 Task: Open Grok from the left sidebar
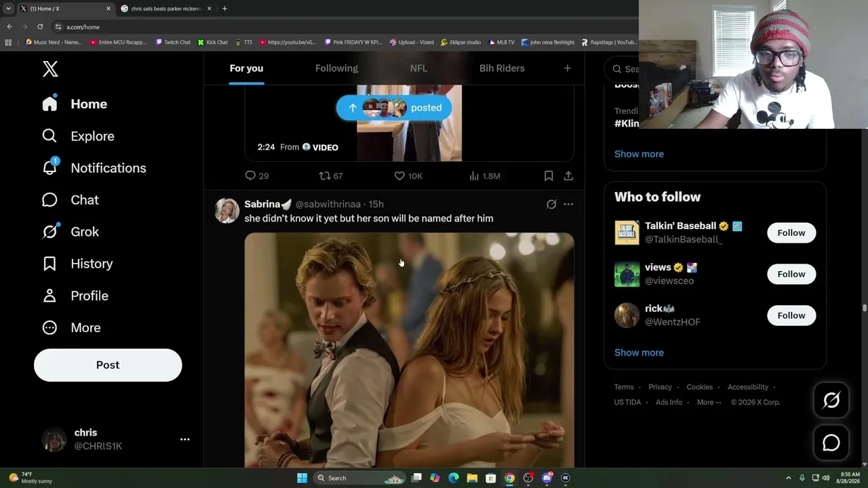tap(70, 232)
